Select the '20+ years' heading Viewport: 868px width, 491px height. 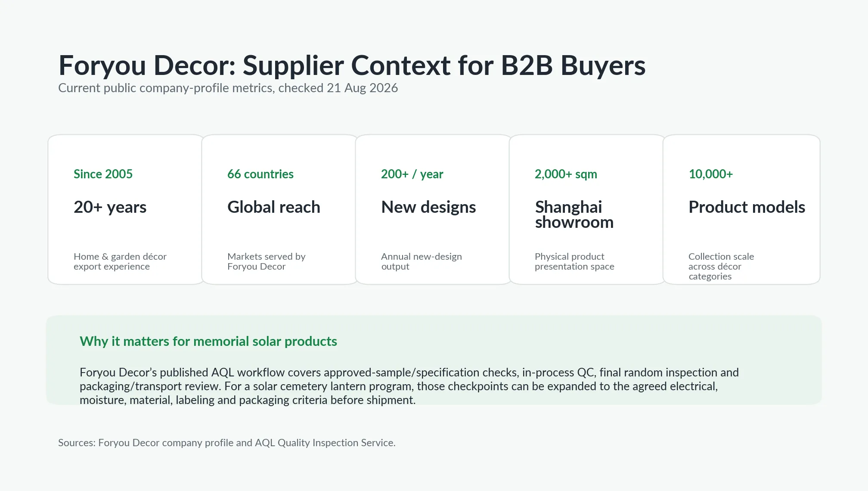coord(110,207)
